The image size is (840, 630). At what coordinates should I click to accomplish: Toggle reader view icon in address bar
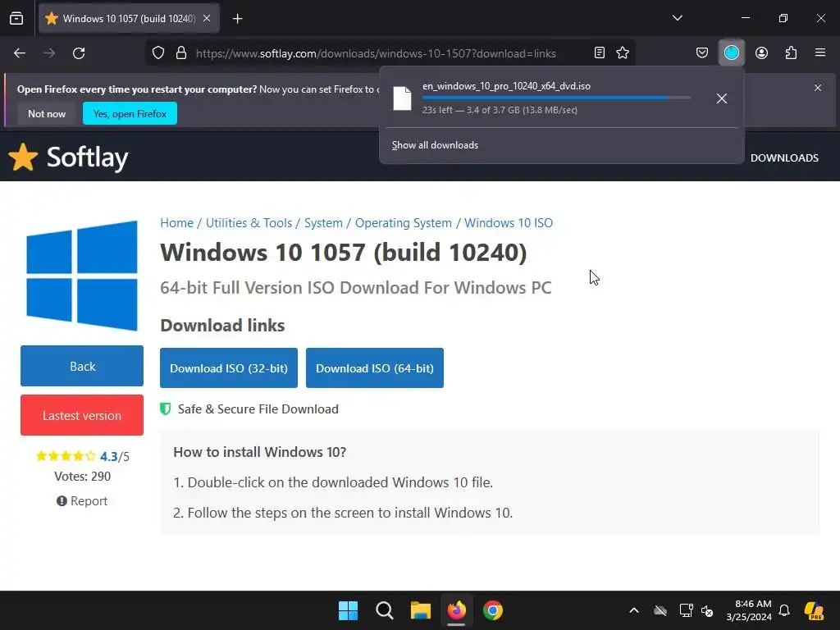point(600,53)
